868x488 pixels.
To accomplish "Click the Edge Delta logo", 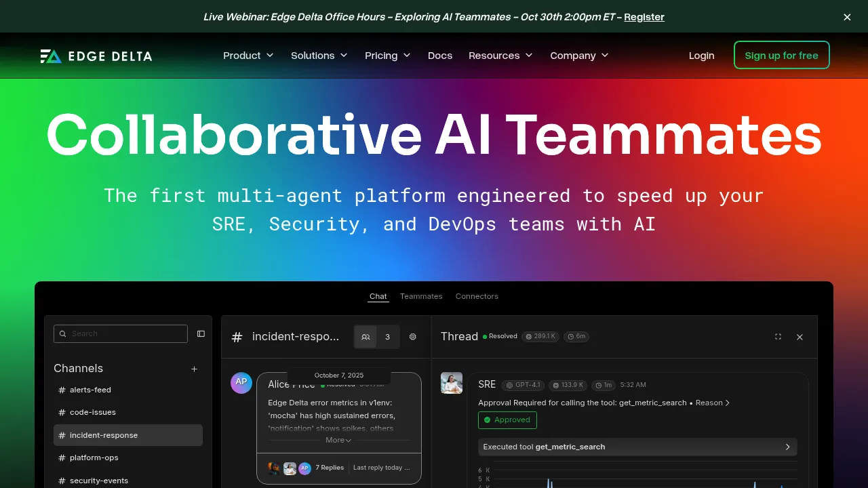I will click(96, 56).
